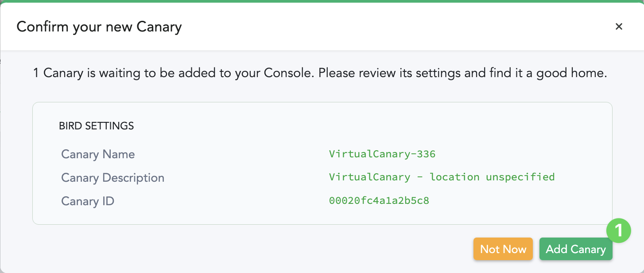The width and height of the screenshot is (644, 273).
Task: Click the location unspecified description value
Action: click(x=492, y=177)
